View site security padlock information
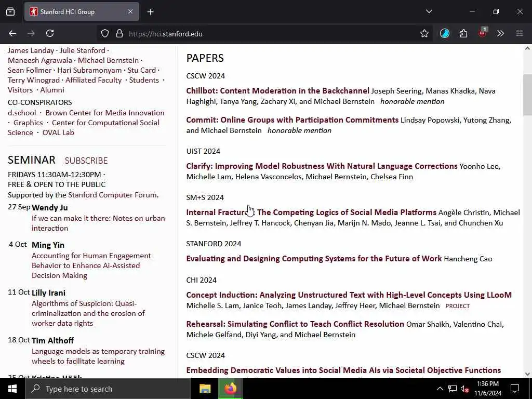Image resolution: width=532 pixels, height=399 pixels. pos(119,34)
